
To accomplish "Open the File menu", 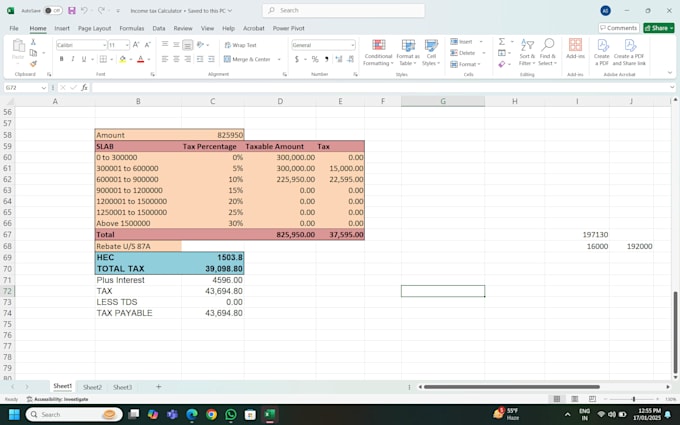I will [14, 28].
